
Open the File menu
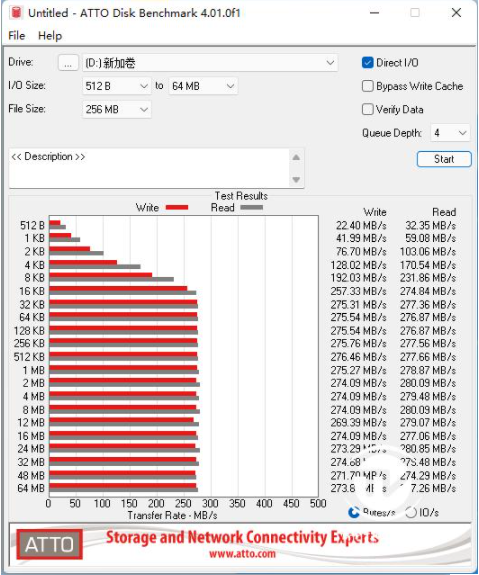pyautogui.click(x=17, y=36)
